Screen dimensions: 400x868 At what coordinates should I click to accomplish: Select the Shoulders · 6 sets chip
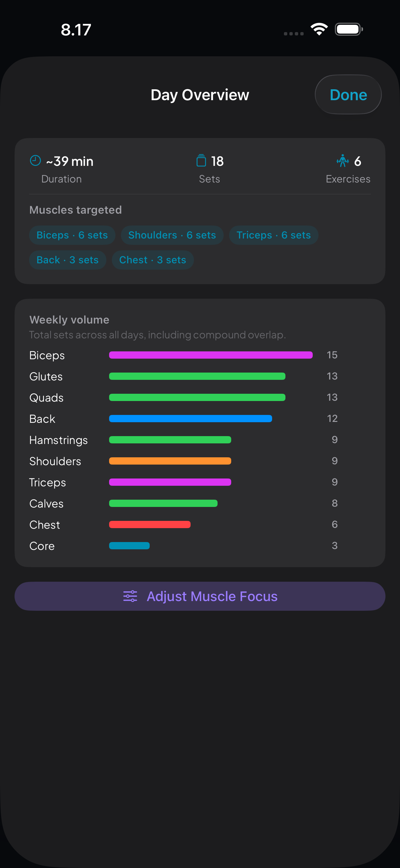pyautogui.click(x=172, y=235)
